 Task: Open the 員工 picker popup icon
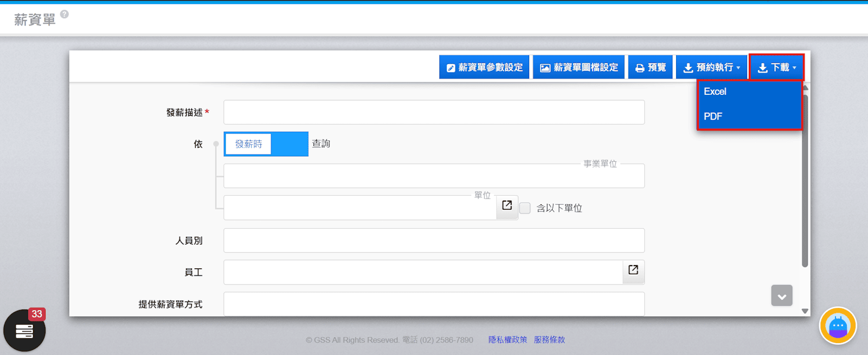click(x=633, y=270)
